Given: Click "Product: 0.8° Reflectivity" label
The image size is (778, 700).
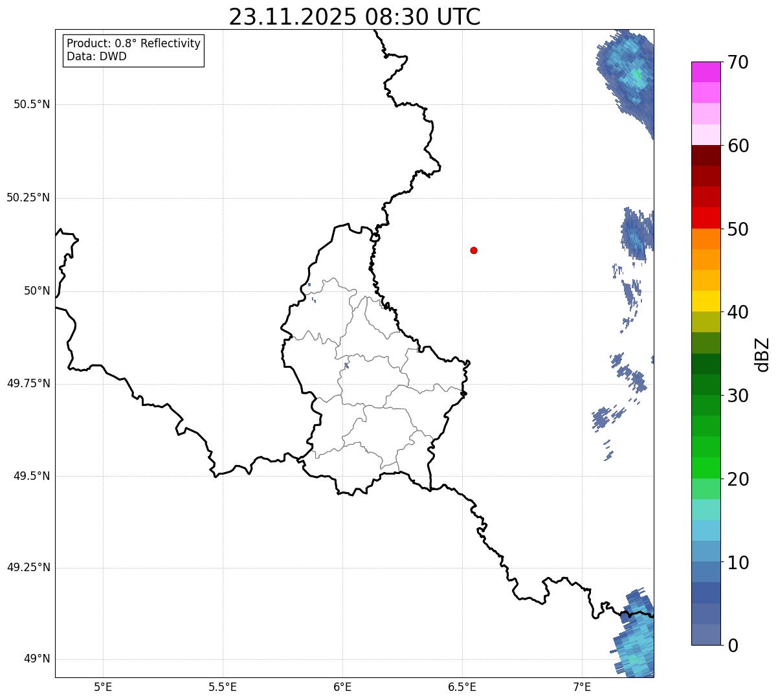Looking at the screenshot, I should click(134, 43).
